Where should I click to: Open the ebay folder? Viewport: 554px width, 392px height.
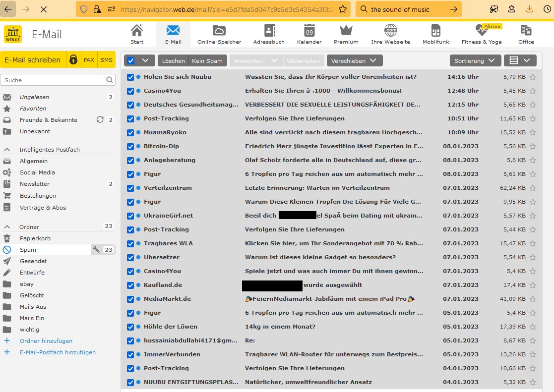(x=26, y=284)
